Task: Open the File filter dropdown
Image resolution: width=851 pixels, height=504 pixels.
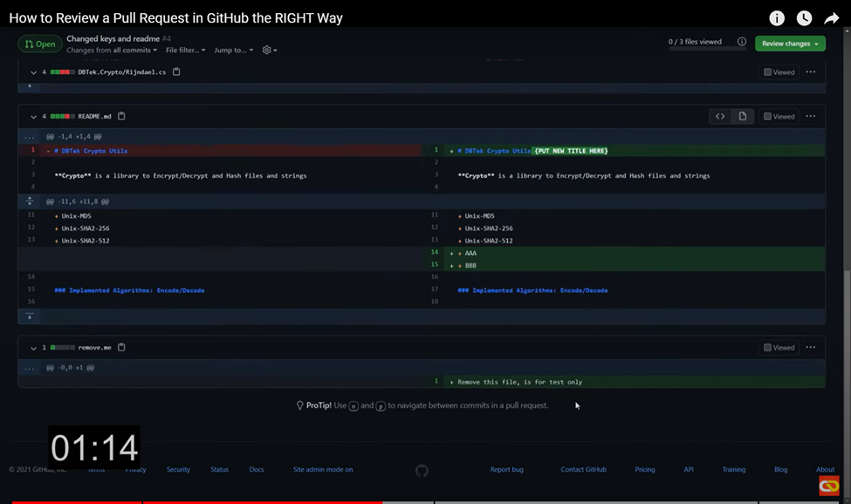Action: [x=186, y=50]
